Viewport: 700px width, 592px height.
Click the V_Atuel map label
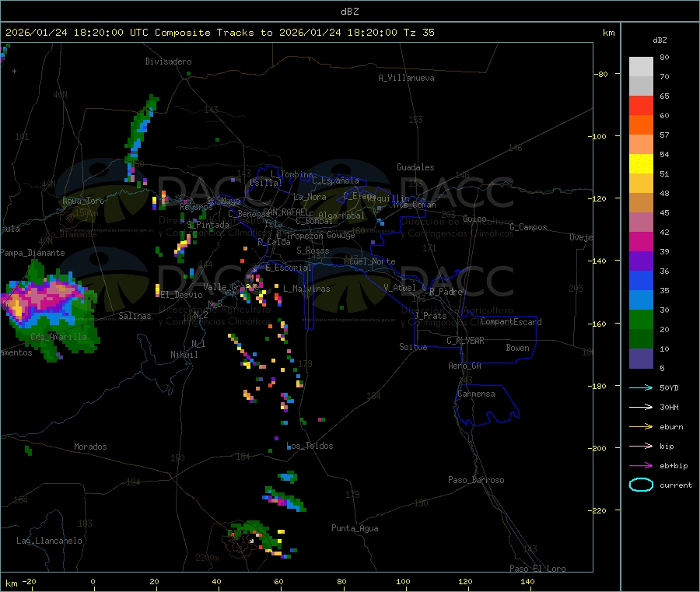(x=400, y=288)
